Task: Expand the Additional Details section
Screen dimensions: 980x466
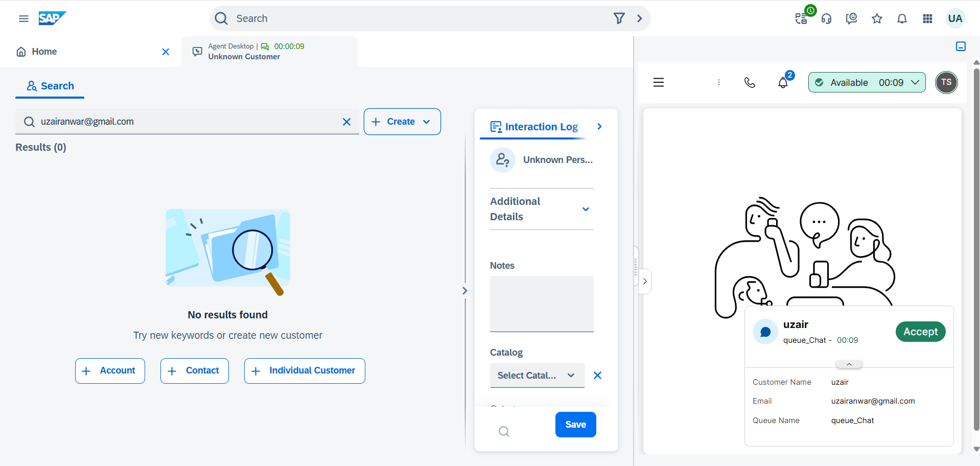Action: (586, 209)
